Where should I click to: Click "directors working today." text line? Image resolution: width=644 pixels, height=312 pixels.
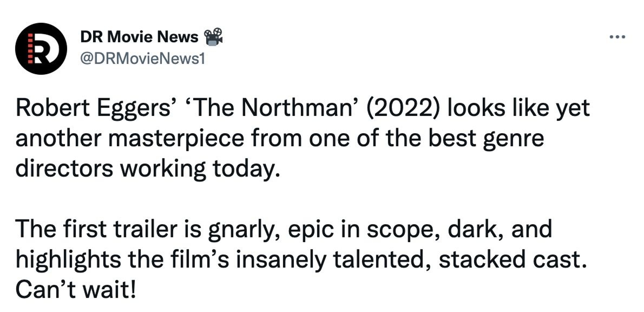(x=148, y=169)
